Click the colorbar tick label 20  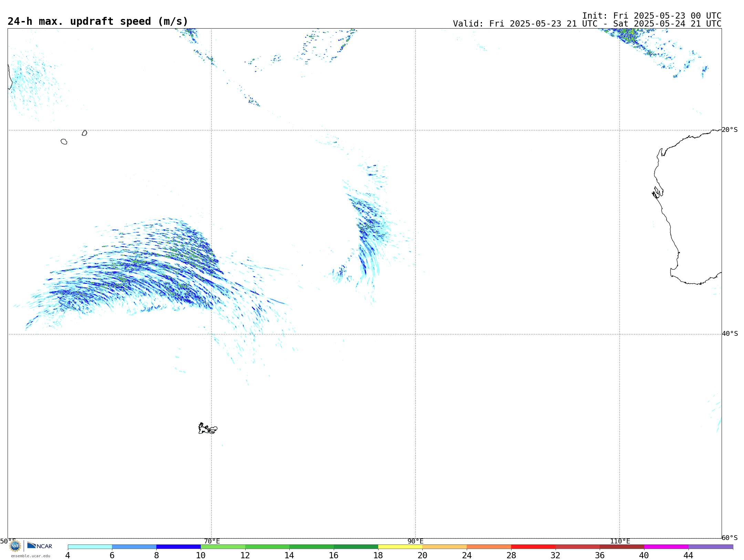click(x=423, y=555)
